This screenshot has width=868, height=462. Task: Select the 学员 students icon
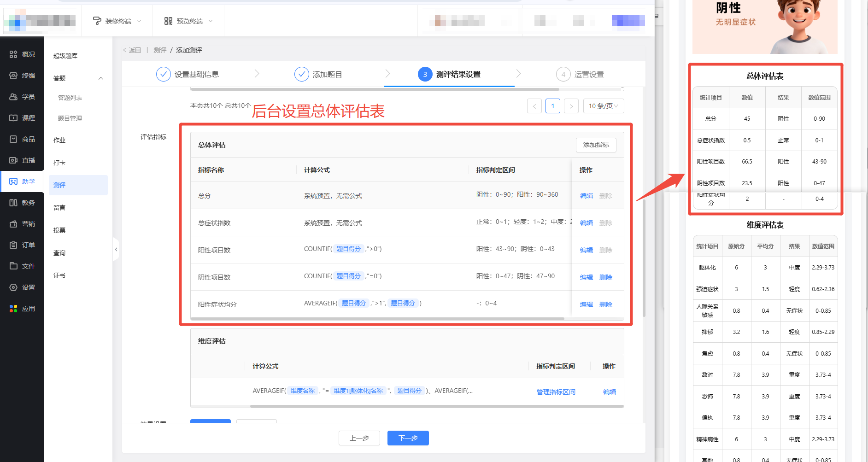coord(13,97)
